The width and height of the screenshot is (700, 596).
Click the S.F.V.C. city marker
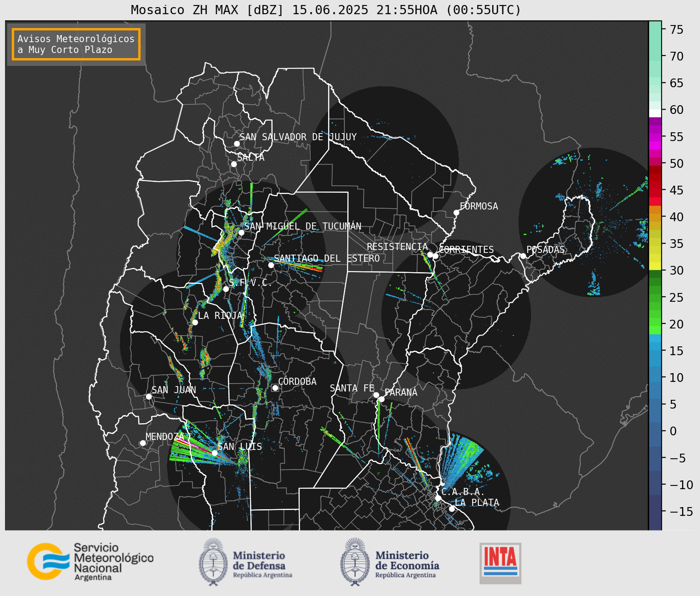[226, 289]
